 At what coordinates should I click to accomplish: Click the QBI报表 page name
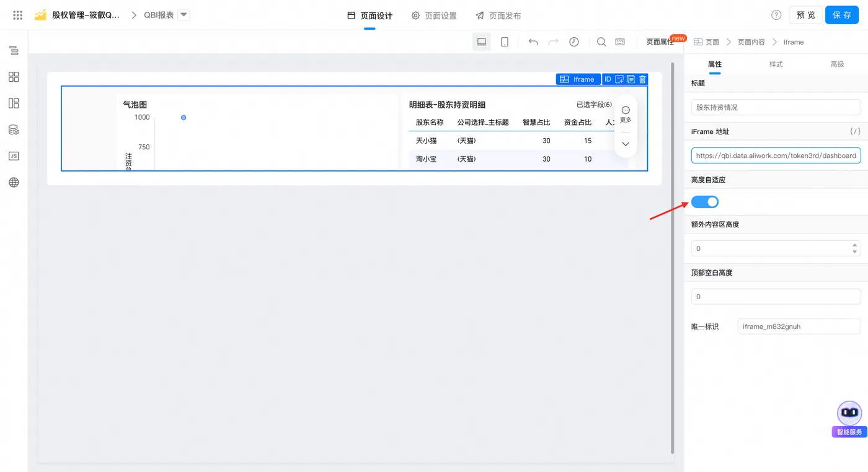pyautogui.click(x=159, y=15)
